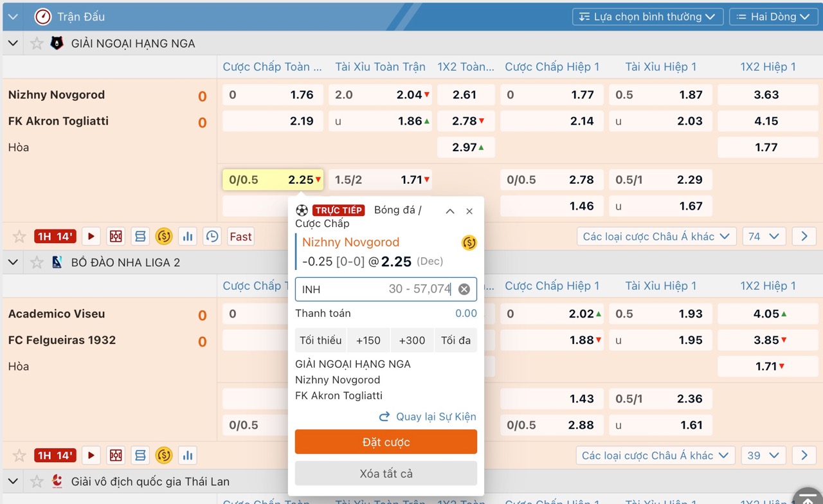The height and width of the screenshot is (504, 823).
Task: Select Academico Viseu first-half 1X2 odds 4.05
Action: (767, 314)
